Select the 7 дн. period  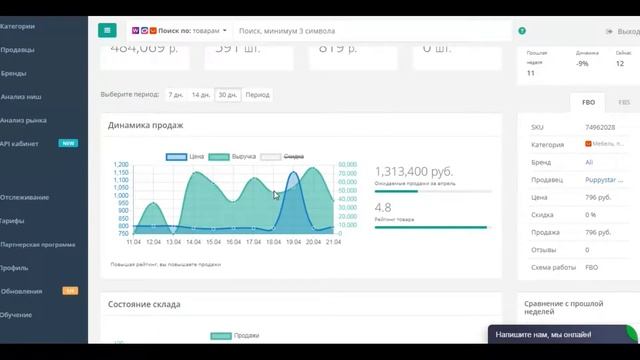[x=176, y=95]
